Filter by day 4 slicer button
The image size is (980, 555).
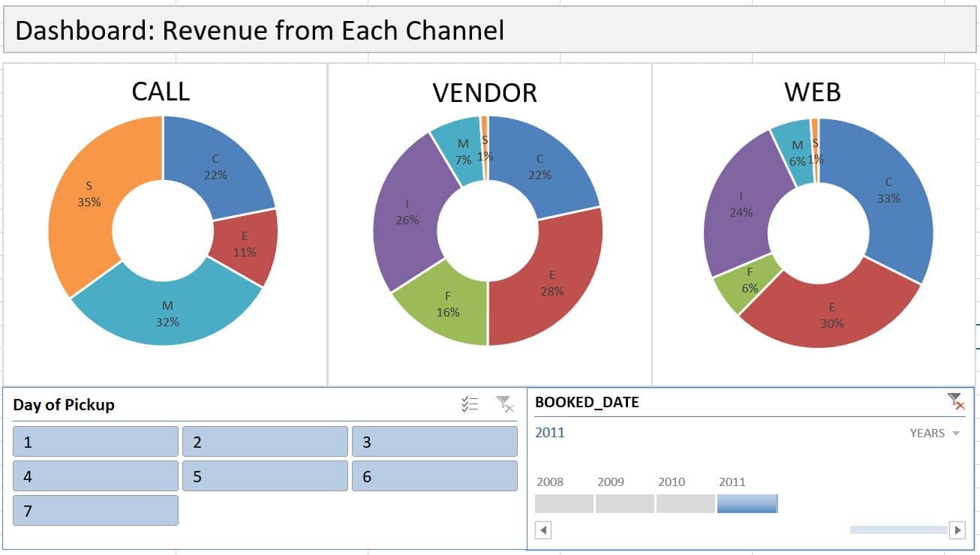pyautogui.click(x=95, y=476)
